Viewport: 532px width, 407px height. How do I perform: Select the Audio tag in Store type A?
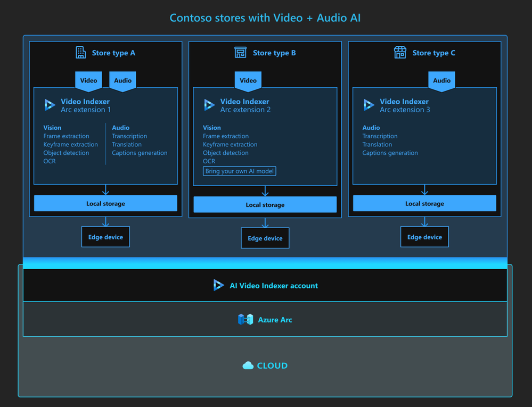coord(122,81)
